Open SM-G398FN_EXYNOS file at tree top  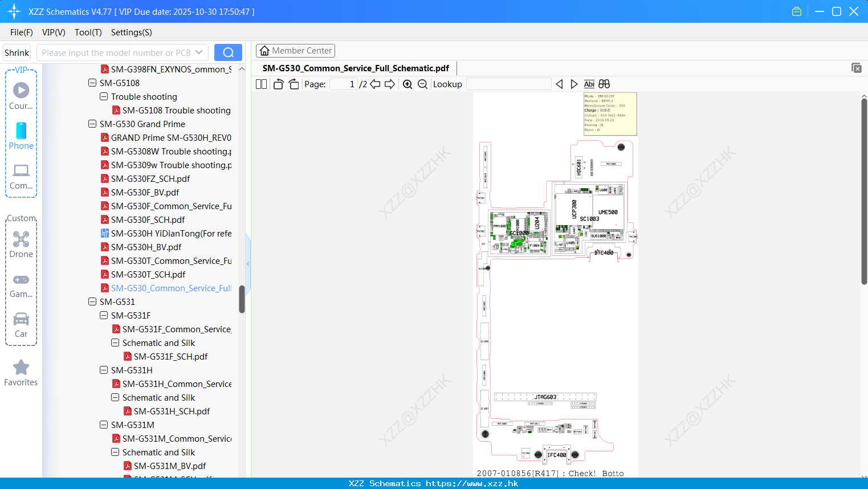pos(166,69)
